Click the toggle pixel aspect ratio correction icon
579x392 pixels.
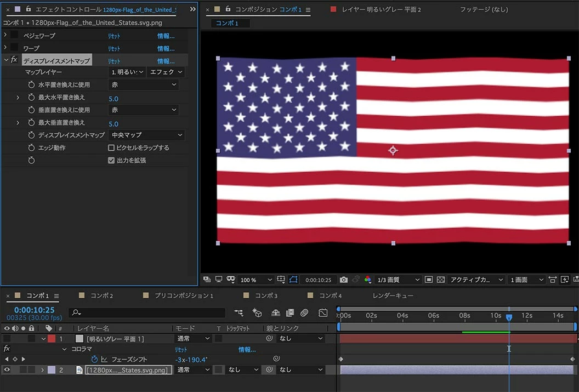(553, 280)
